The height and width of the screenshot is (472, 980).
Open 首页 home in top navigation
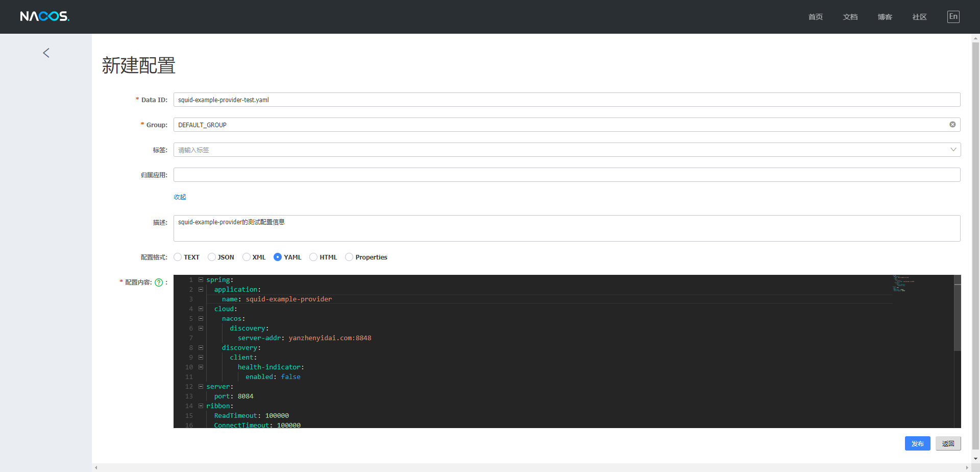[816, 17]
